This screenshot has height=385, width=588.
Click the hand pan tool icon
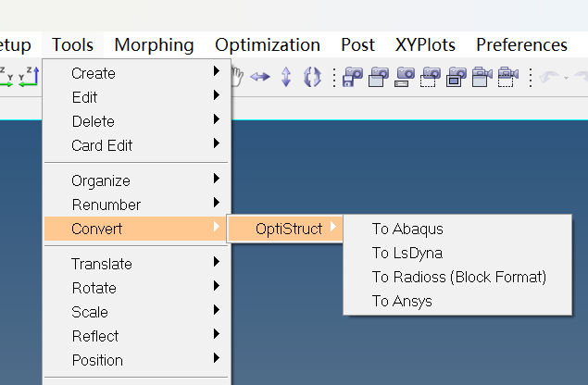pos(237,77)
